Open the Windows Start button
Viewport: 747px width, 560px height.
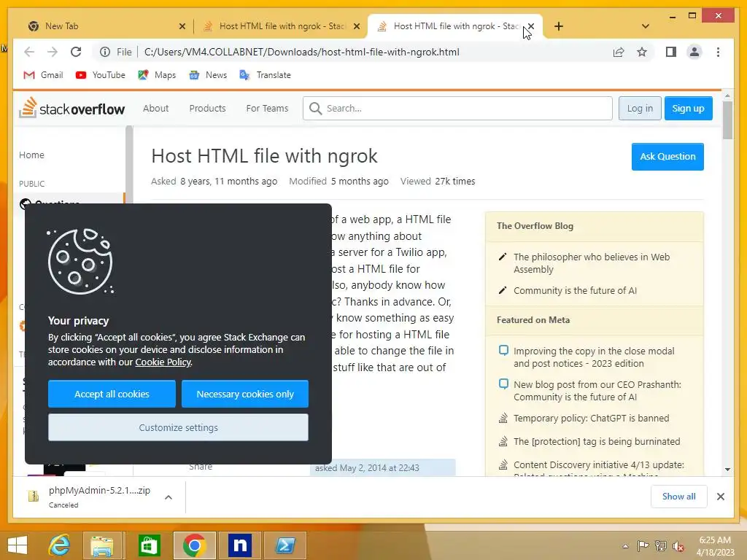(x=18, y=545)
